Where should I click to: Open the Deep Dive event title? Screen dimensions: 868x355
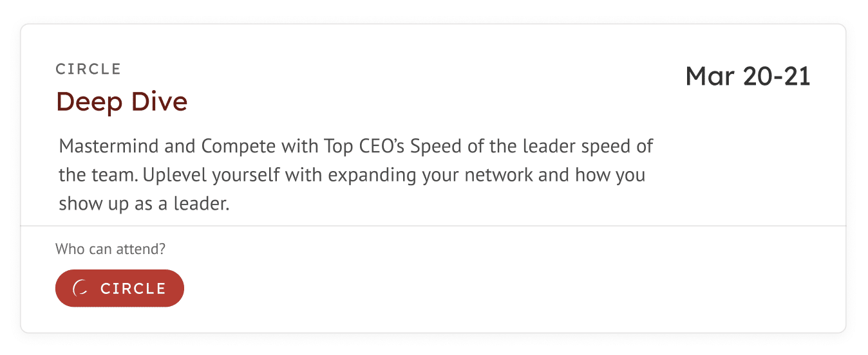pos(122,102)
